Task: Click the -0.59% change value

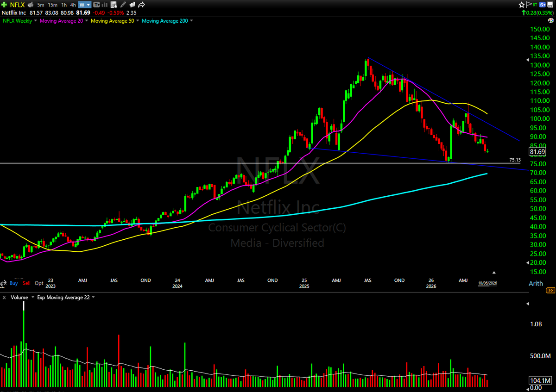Action: pyautogui.click(x=115, y=12)
